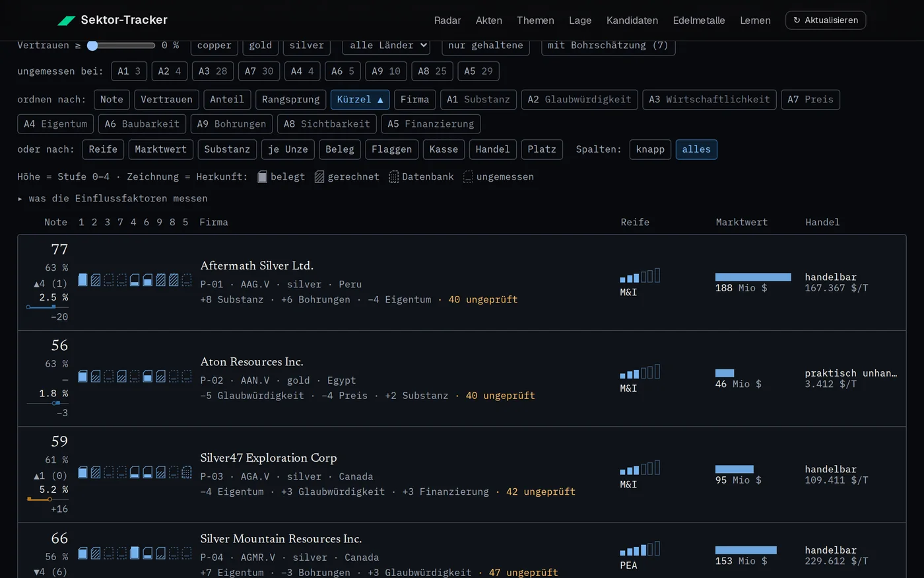
Task: Click '40 ungeprüft' in the Aton Resources row
Action: 500,396
